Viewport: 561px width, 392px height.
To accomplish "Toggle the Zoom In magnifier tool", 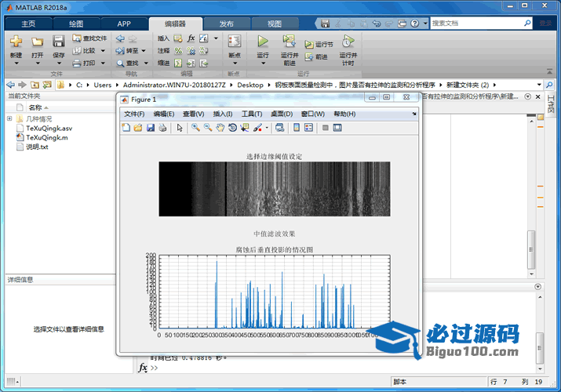I will (195, 128).
